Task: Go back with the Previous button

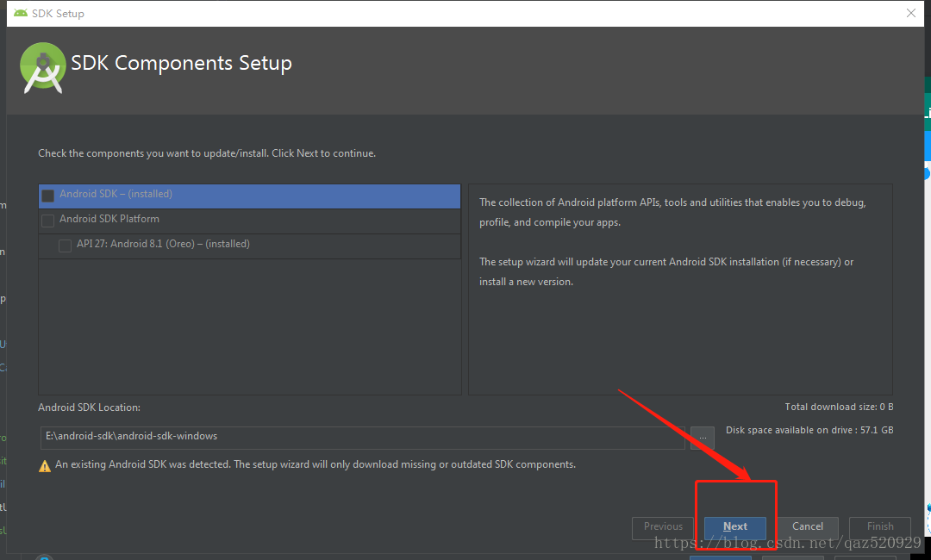Action: [663, 526]
